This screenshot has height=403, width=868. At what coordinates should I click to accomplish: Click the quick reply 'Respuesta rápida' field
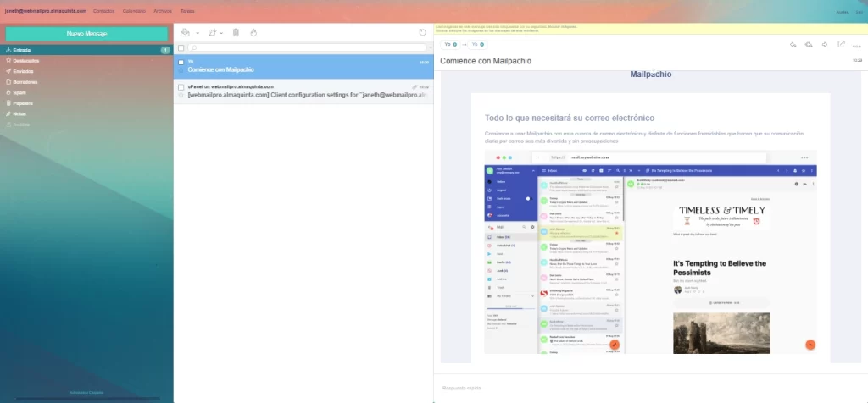click(x=650, y=388)
